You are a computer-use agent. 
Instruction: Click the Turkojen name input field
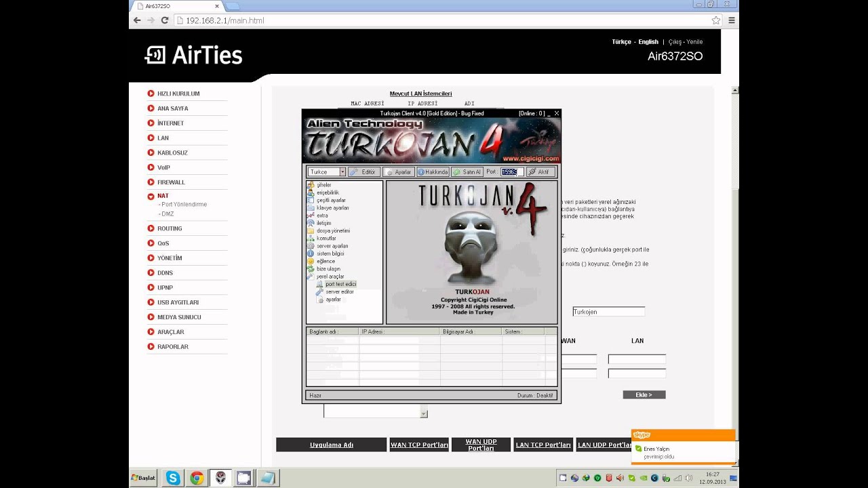pos(608,312)
